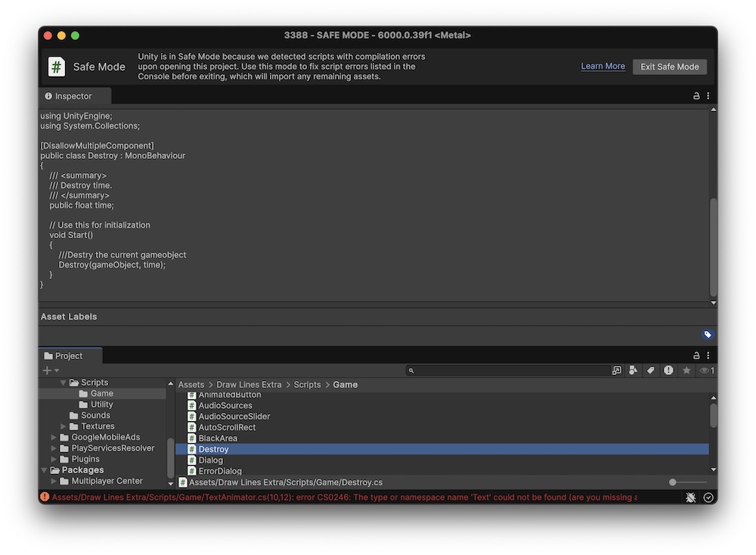Image resolution: width=756 pixels, height=555 pixels.
Task: Click the Search by Label tag icon
Action: tap(651, 371)
